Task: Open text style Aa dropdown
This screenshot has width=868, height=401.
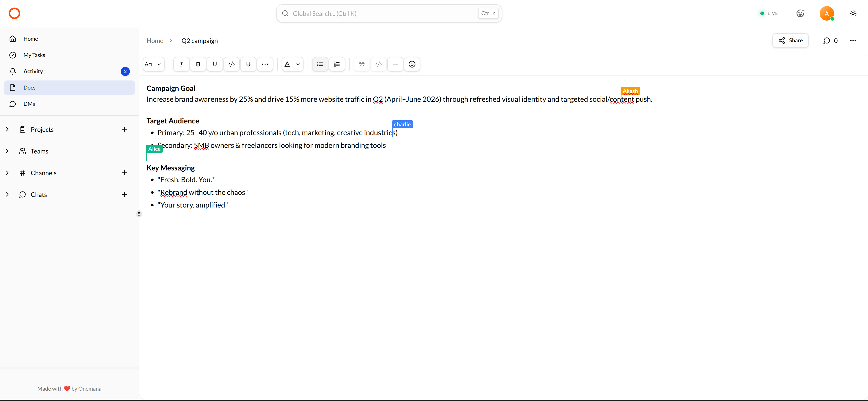Action: (153, 64)
